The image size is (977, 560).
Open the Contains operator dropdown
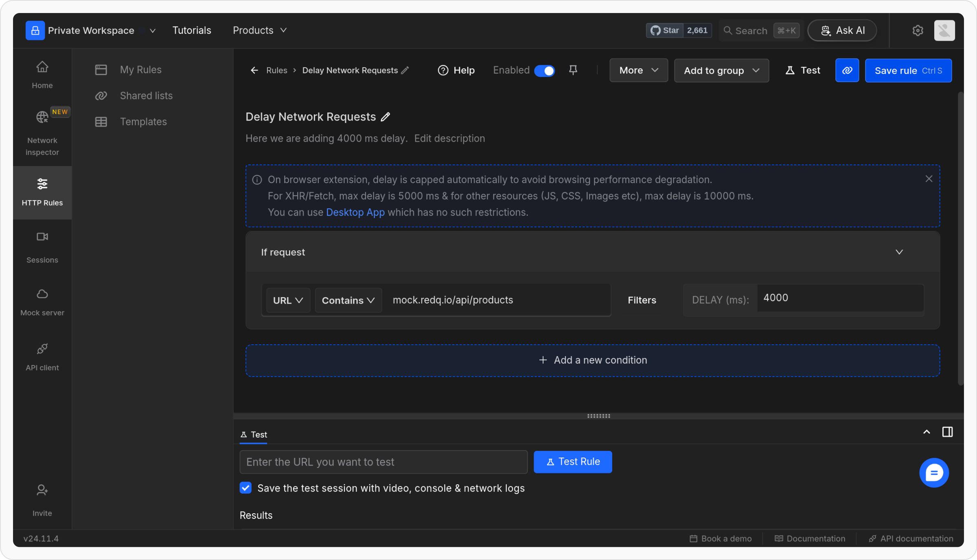348,300
